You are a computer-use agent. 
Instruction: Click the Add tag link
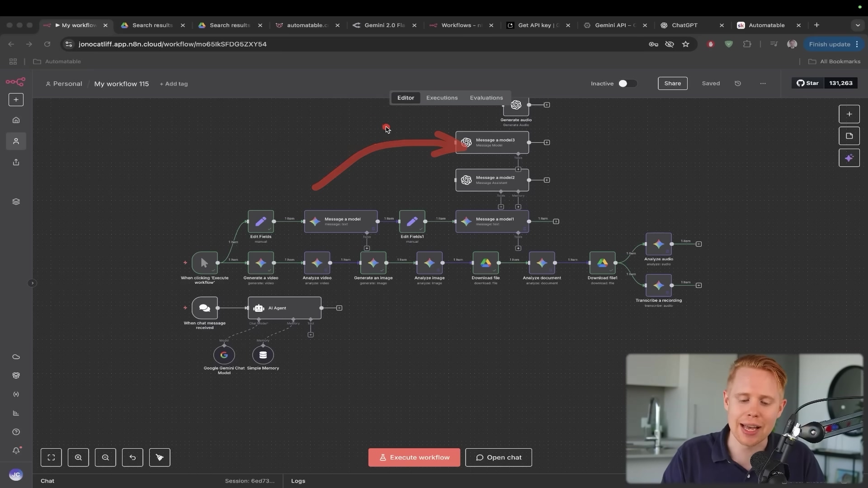point(174,84)
